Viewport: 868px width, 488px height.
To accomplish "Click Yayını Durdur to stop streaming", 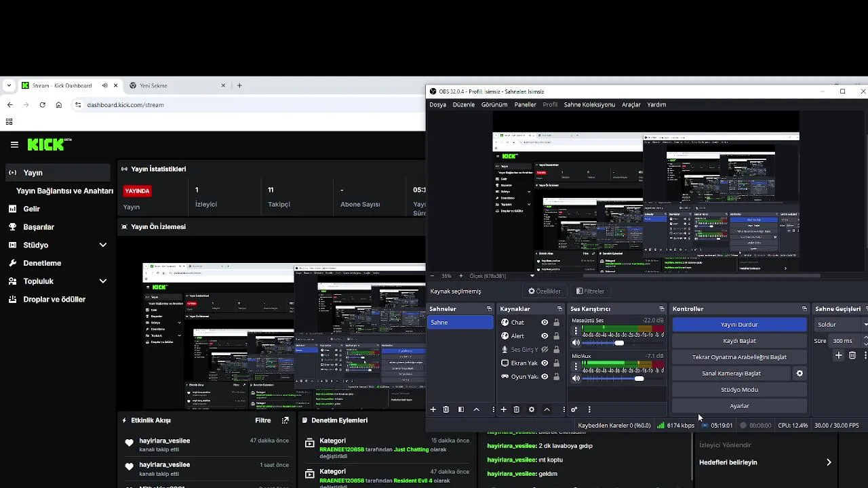I will (x=739, y=325).
